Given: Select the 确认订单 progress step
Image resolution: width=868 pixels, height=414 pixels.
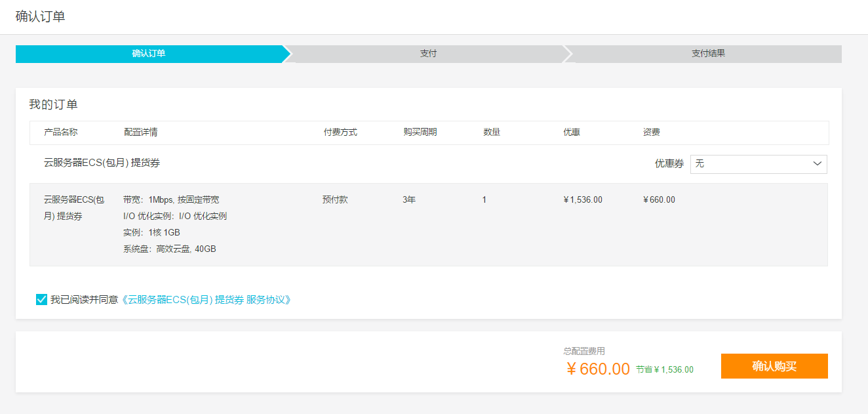Looking at the screenshot, I should point(149,54).
